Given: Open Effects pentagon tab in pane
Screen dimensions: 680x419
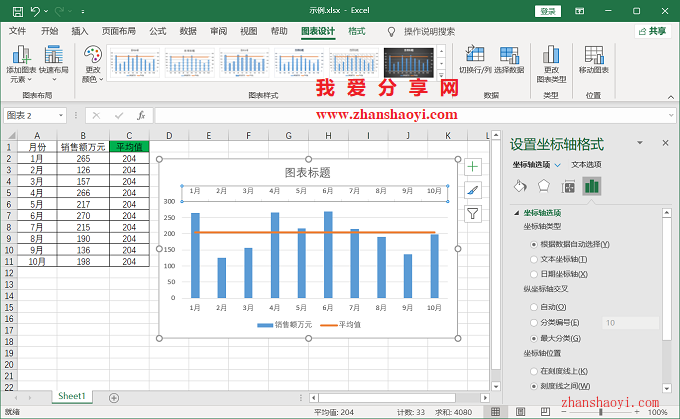Looking at the screenshot, I should [x=544, y=186].
